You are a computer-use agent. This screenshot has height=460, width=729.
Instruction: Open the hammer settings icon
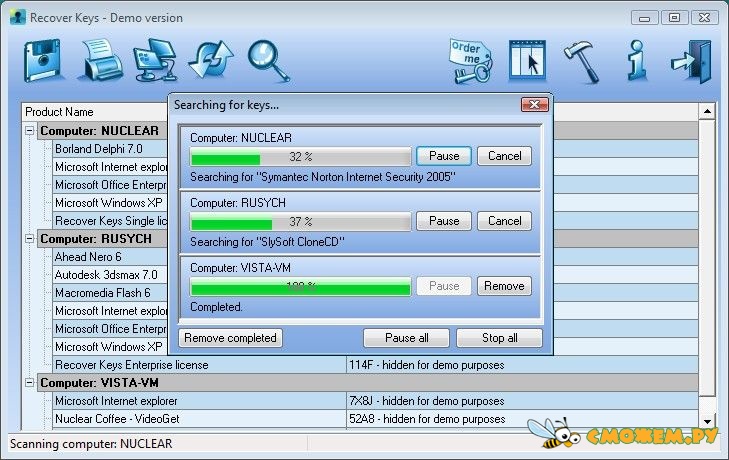[581, 62]
